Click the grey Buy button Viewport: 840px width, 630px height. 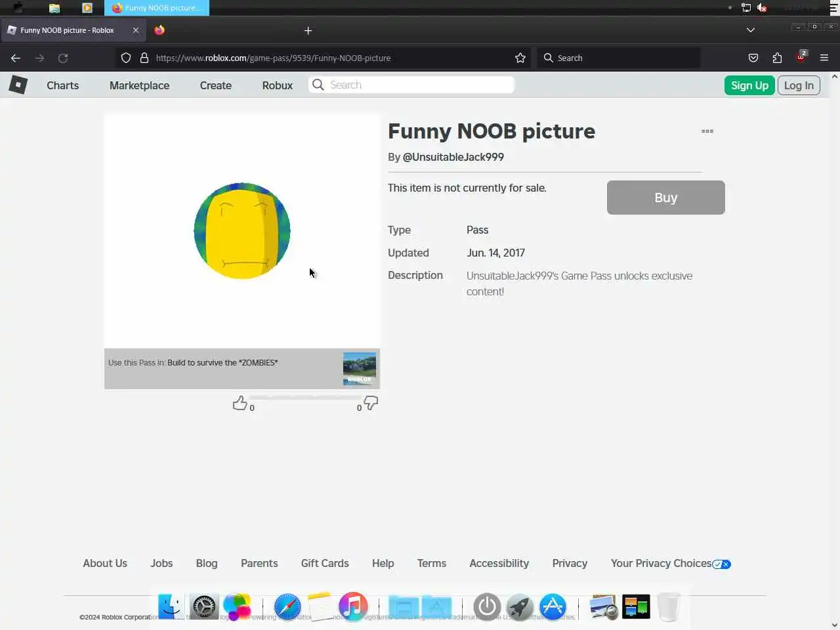click(665, 198)
